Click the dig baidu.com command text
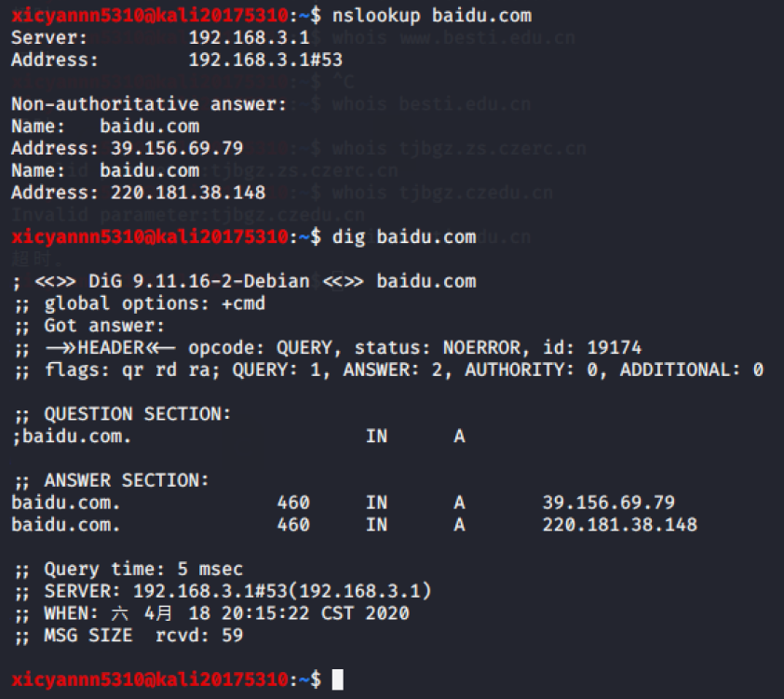The height and width of the screenshot is (699, 784). pyautogui.click(x=404, y=236)
